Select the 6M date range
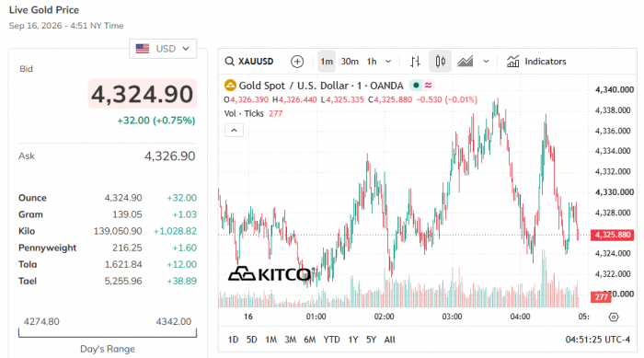Screen dimensions: 644x358 click(x=310, y=340)
